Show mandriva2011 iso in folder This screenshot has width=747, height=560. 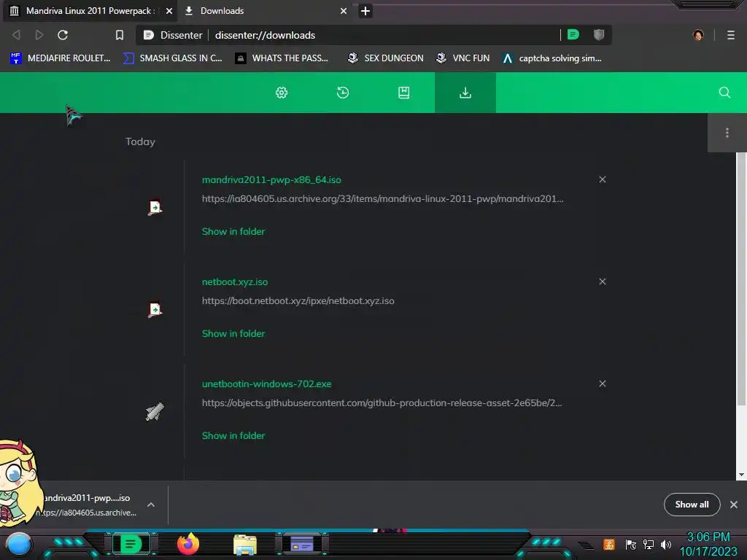pyautogui.click(x=233, y=231)
